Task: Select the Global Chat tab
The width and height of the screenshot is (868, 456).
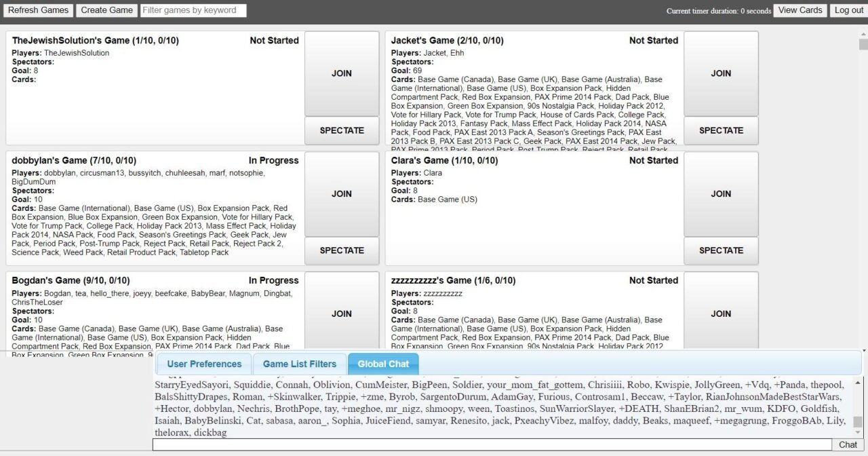Action: tap(382, 364)
